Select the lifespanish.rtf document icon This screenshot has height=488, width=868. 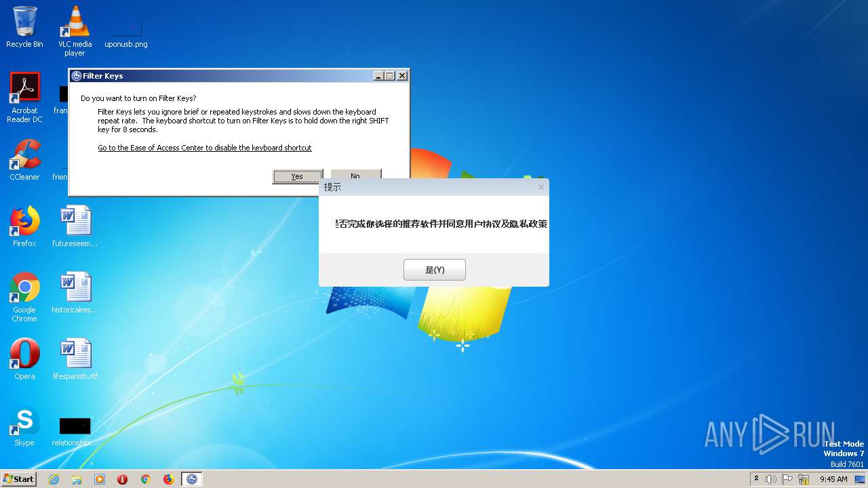[x=75, y=359]
